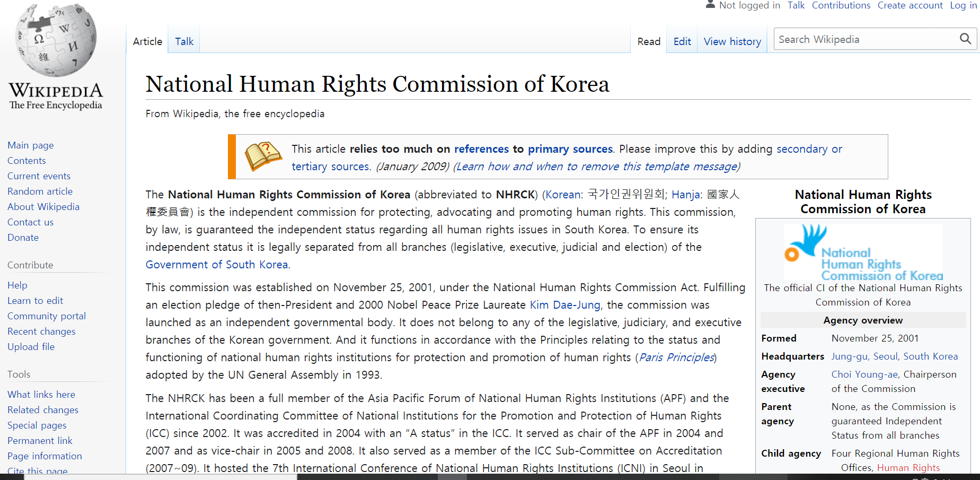Viewport: 980px width, 480px height.
Task: Select the Read tab
Action: 649,41
